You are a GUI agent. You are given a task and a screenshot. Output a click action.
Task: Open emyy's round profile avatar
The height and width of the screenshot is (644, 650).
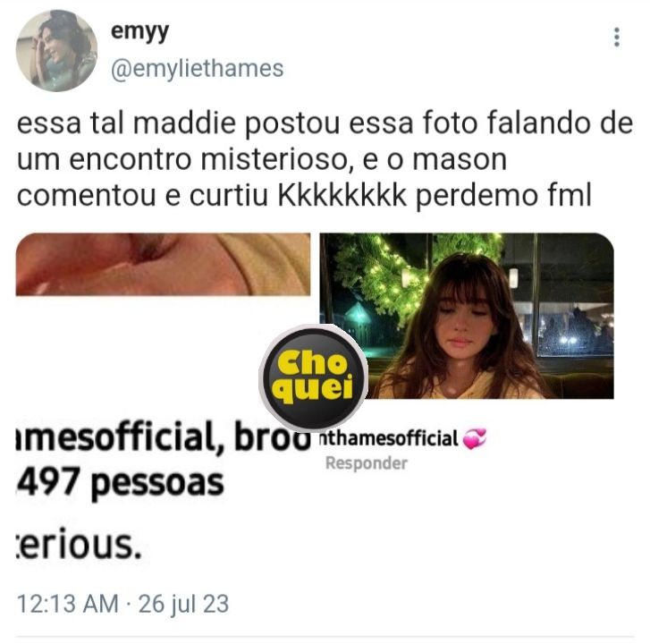coord(57,51)
